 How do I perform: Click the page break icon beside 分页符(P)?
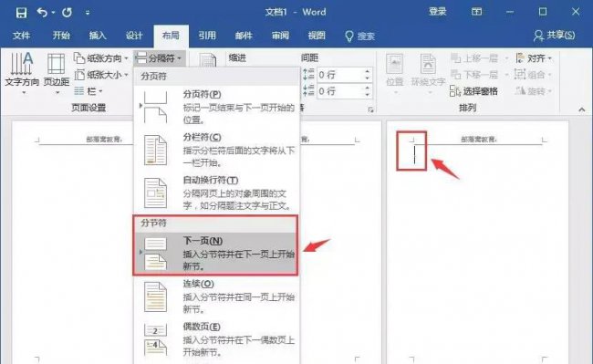pyautogui.click(x=155, y=108)
